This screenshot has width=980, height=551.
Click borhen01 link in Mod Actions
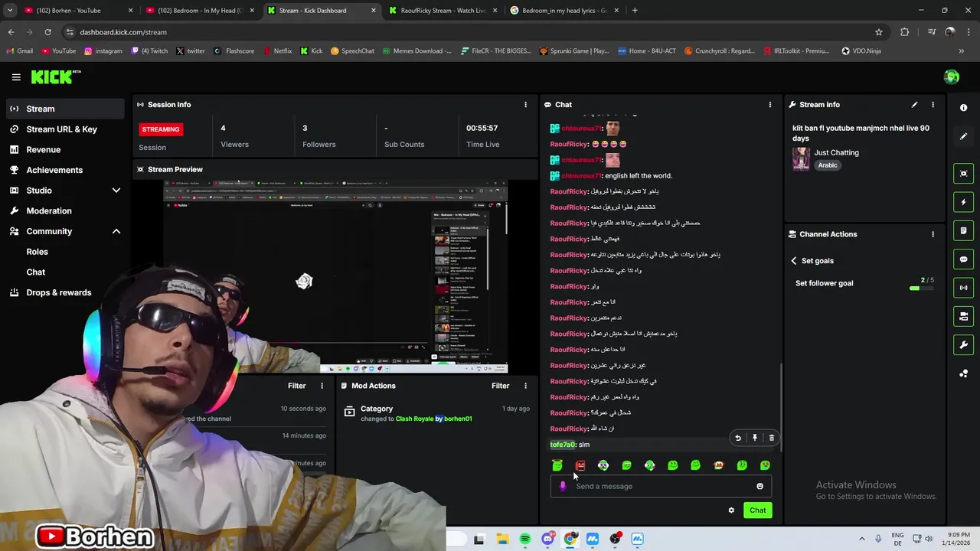tap(458, 419)
